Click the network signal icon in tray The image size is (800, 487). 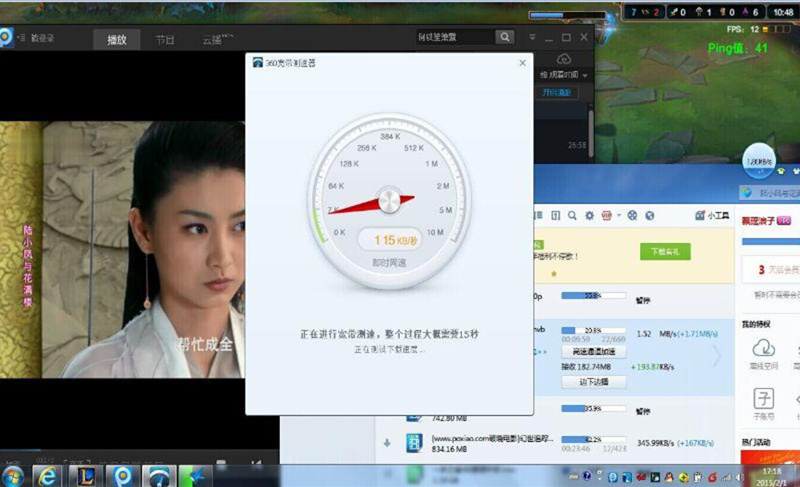coord(726,477)
